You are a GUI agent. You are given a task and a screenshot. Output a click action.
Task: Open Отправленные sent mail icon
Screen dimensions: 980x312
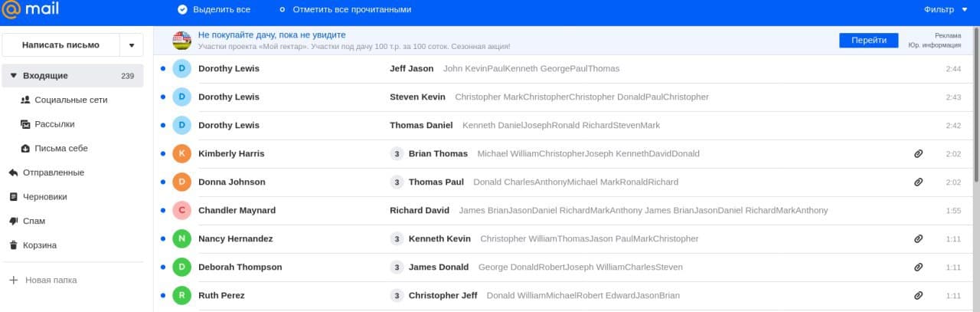(13, 172)
